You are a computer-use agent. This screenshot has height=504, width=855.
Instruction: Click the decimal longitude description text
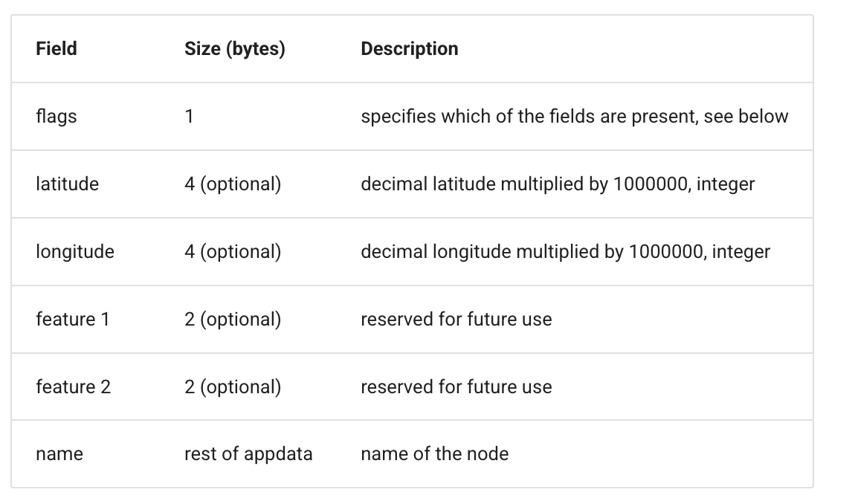[566, 251]
